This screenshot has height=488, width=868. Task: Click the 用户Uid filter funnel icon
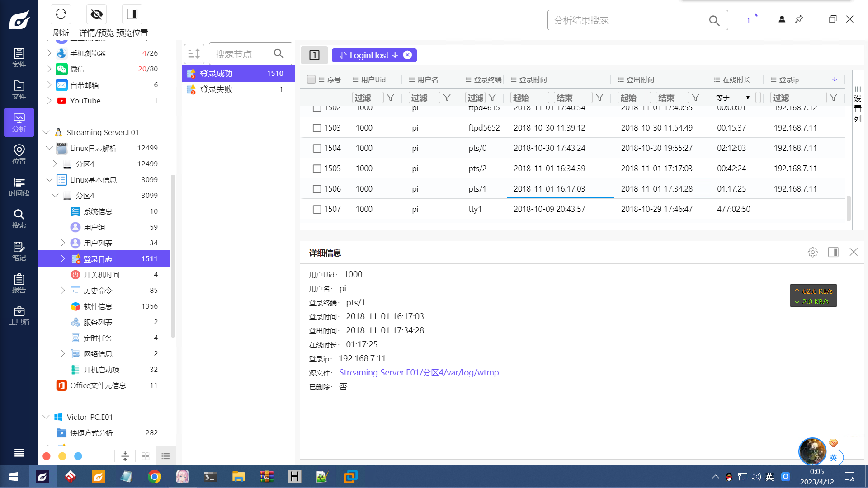tap(391, 98)
